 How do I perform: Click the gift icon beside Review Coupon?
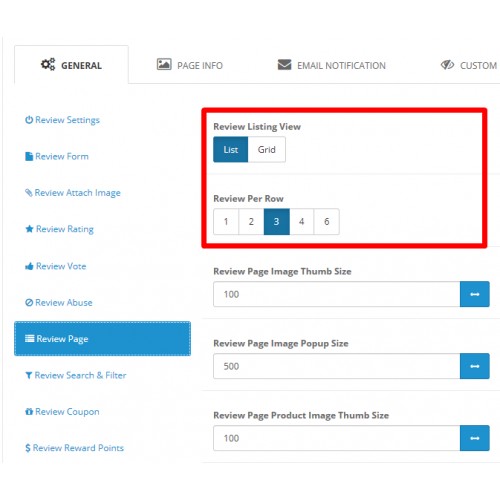[x=29, y=411]
